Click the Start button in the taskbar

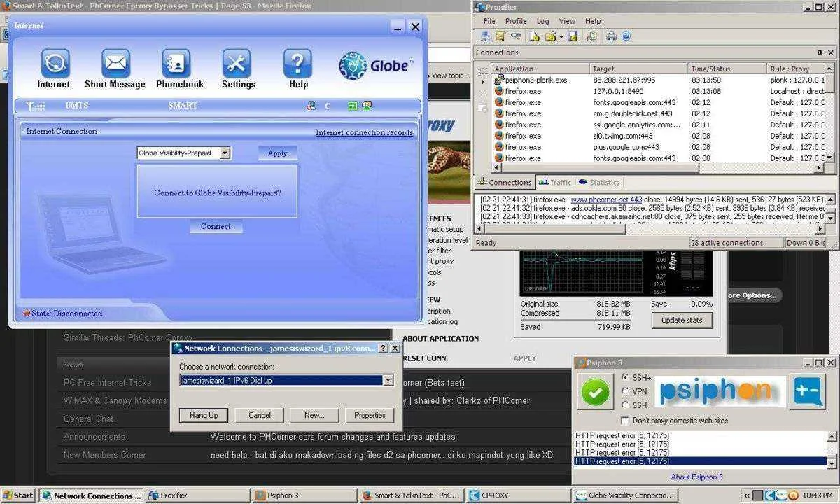click(18, 495)
